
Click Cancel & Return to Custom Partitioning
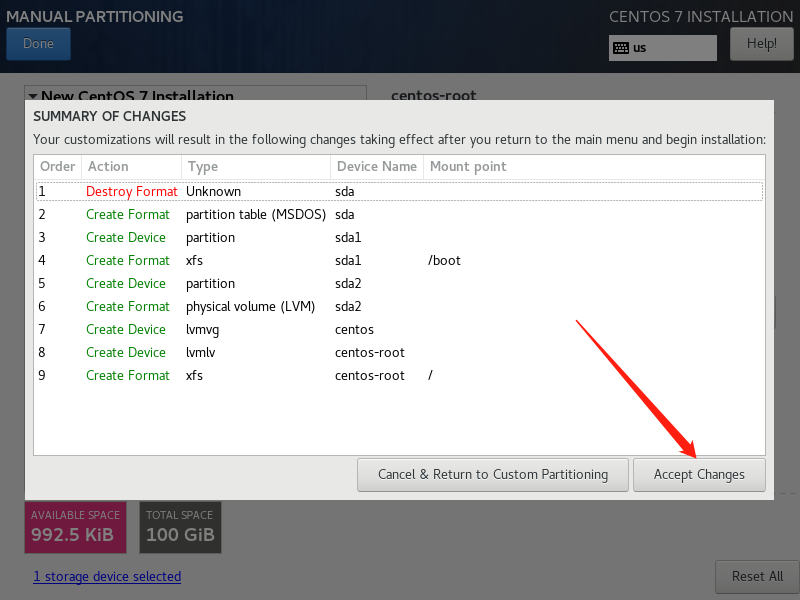pos(493,475)
